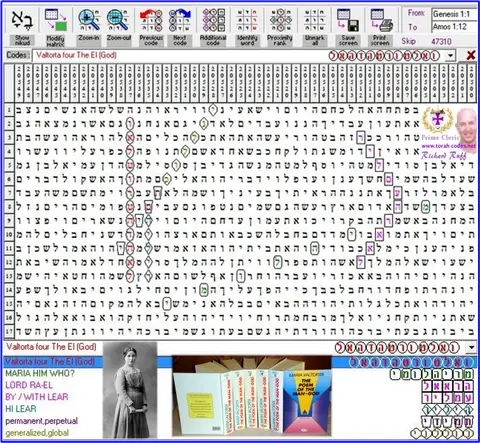Select the 'permanent,perpetual' code row
This screenshot has width=480, height=443.
tap(41, 421)
